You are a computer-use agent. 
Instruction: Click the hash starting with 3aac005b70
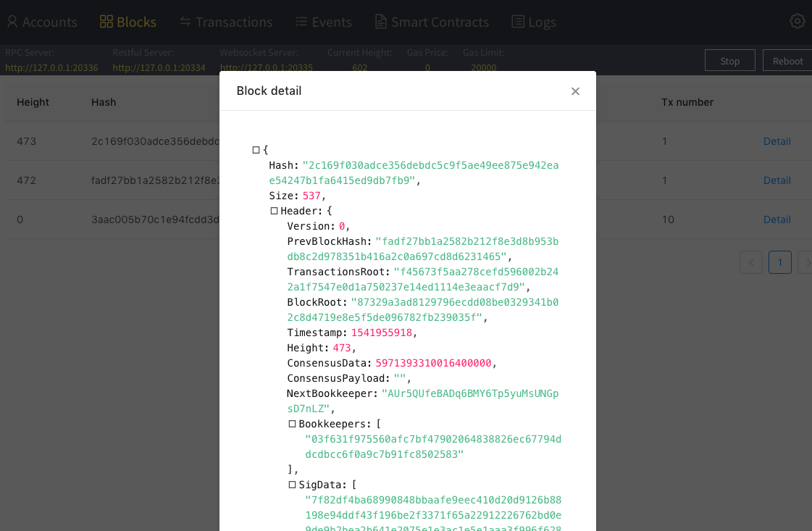[155, 219]
